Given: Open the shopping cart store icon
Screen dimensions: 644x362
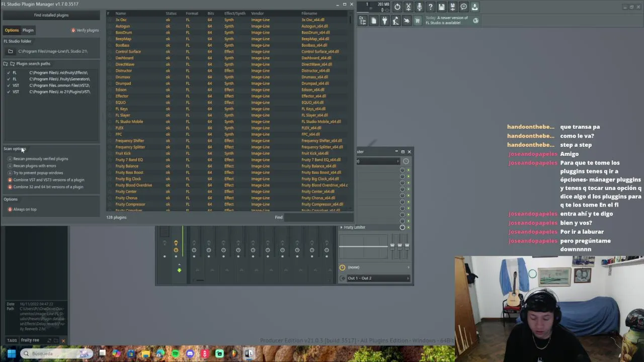Looking at the screenshot, I should click(x=418, y=21).
